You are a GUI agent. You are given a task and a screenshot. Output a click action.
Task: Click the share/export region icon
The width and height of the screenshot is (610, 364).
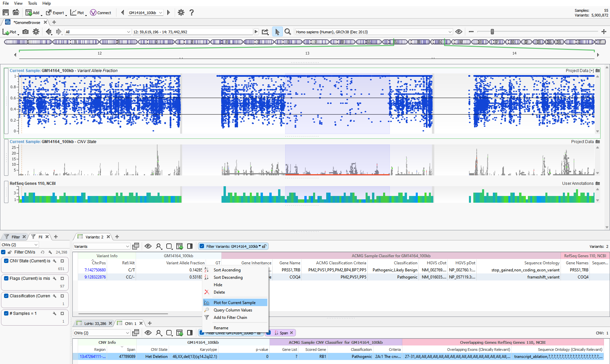(x=265, y=32)
